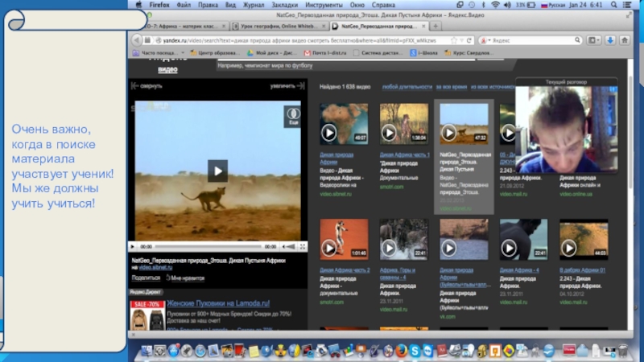Click Поделиться under the video
This screenshot has height=362, width=644.
(x=146, y=278)
